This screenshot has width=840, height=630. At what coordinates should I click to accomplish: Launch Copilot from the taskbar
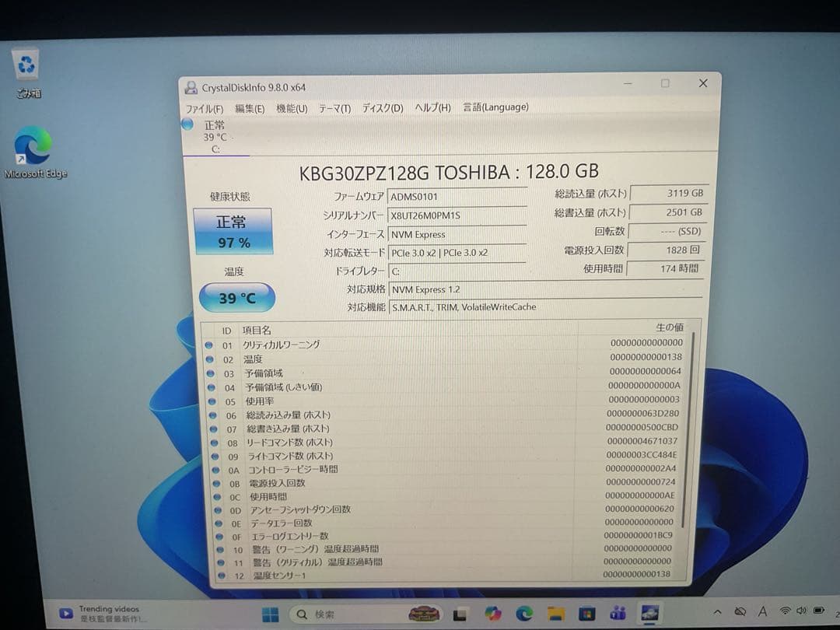pos(492,614)
